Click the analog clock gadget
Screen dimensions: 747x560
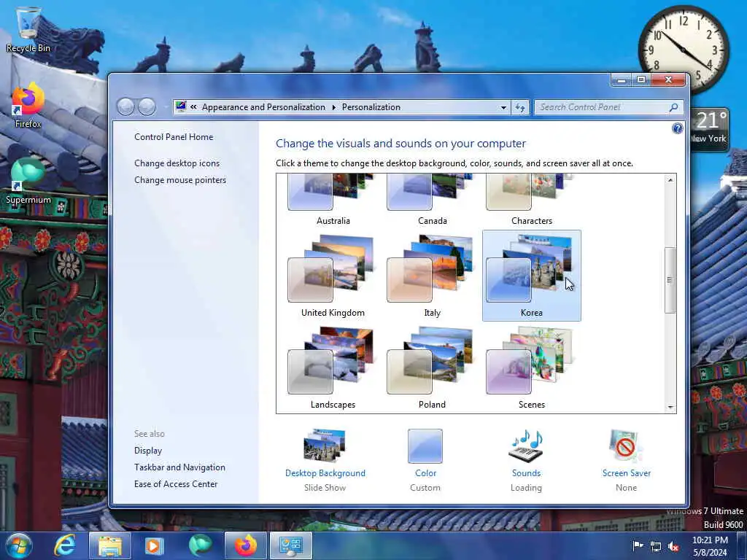[x=683, y=49]
